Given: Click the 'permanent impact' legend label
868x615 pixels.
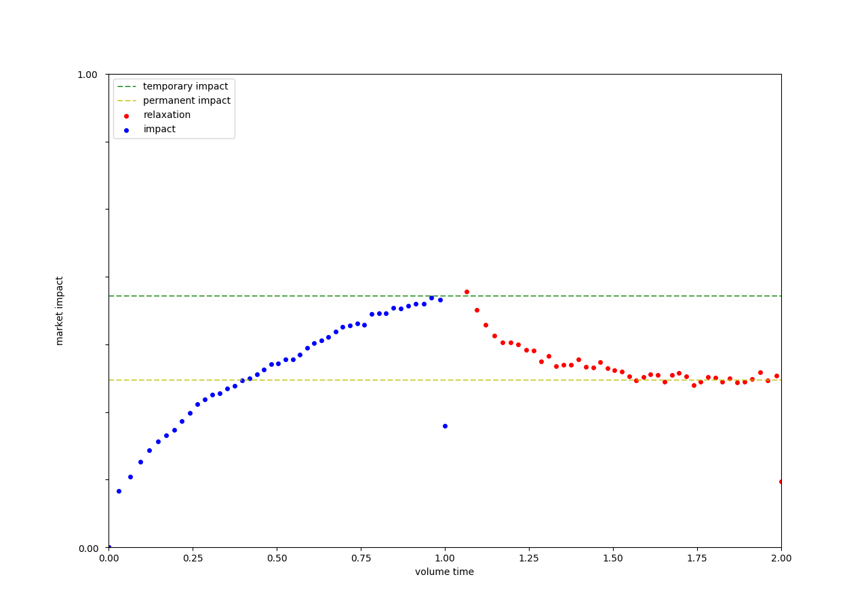Looking at the screenshot, I should point(186,101).
